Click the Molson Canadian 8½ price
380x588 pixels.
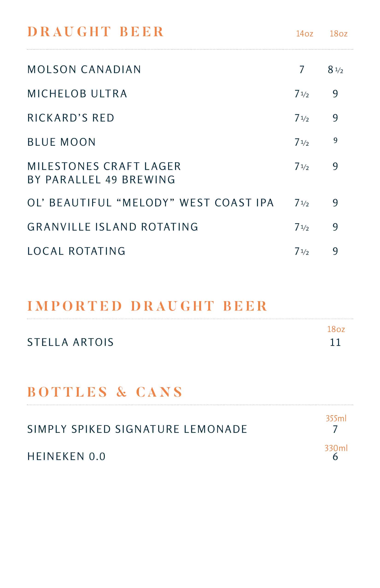[335, 70]
